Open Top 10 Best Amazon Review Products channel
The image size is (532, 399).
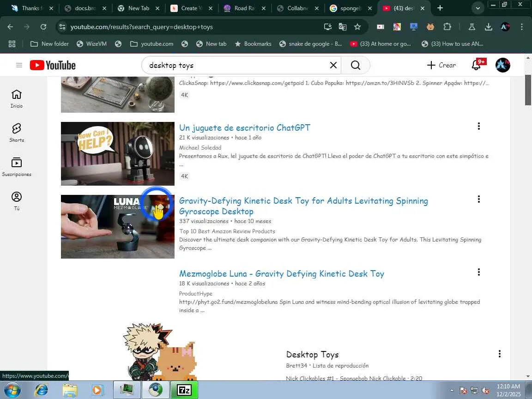[227, 231]
